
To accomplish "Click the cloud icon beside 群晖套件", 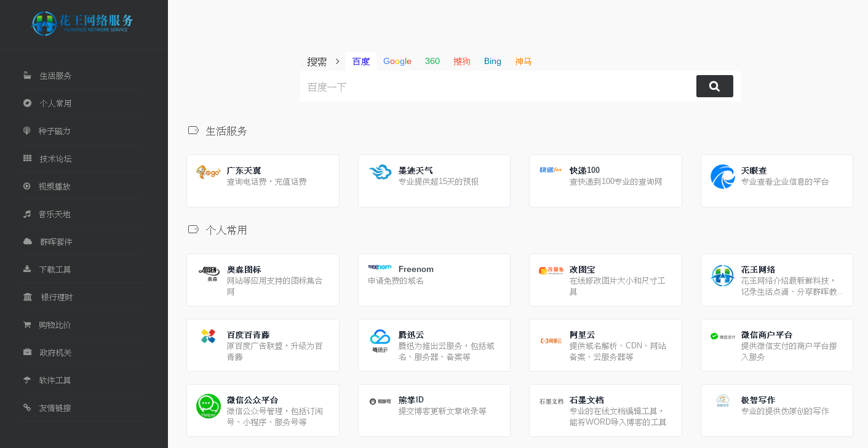I will [28, 242].
